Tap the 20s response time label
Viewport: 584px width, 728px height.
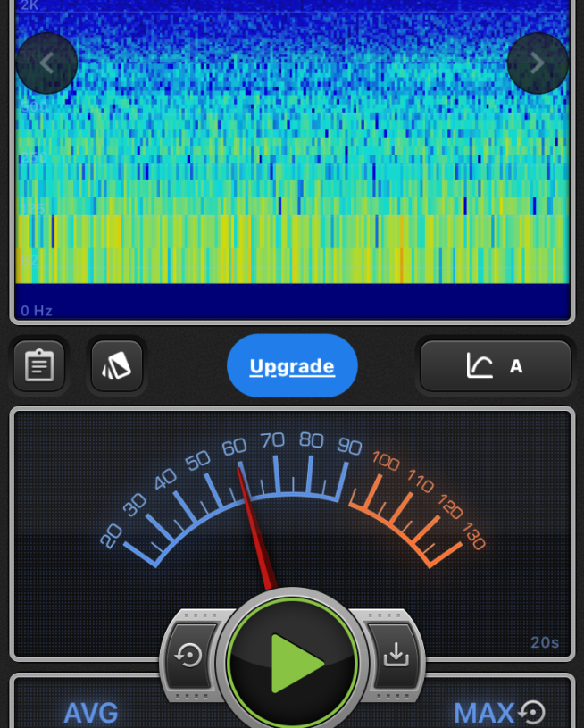click(x=544, y=642)
